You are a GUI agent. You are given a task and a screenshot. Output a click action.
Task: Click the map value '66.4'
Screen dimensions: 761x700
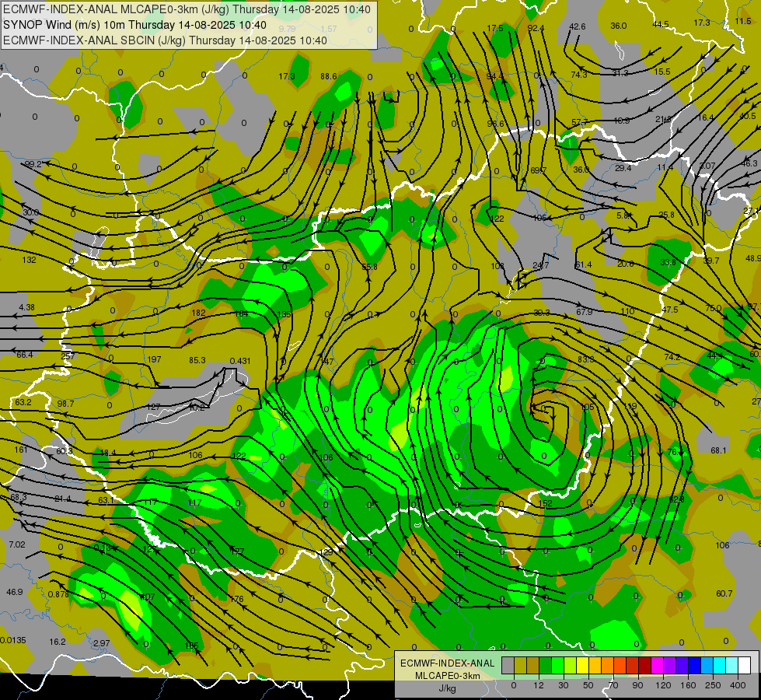tap(25, 355)
